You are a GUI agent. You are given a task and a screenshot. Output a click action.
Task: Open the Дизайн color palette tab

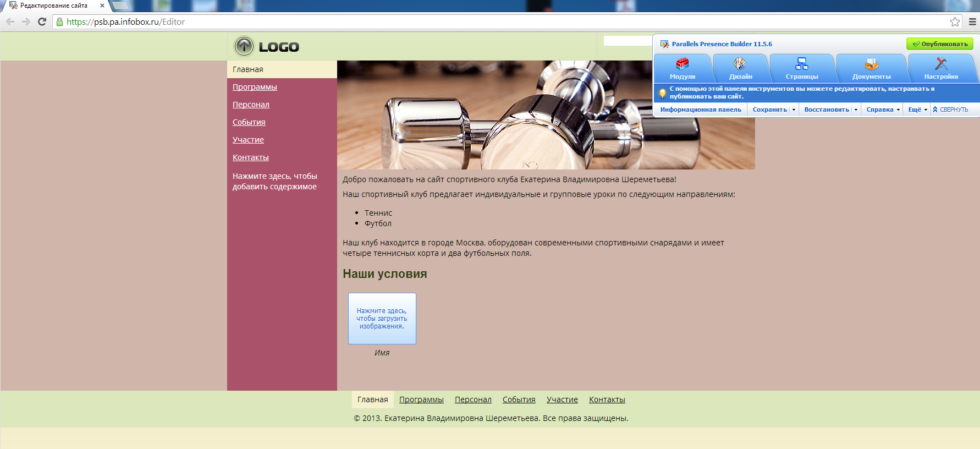coord(740,65)
